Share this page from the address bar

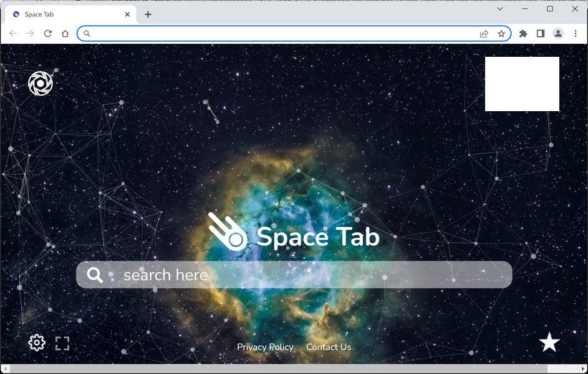(484, 34)
